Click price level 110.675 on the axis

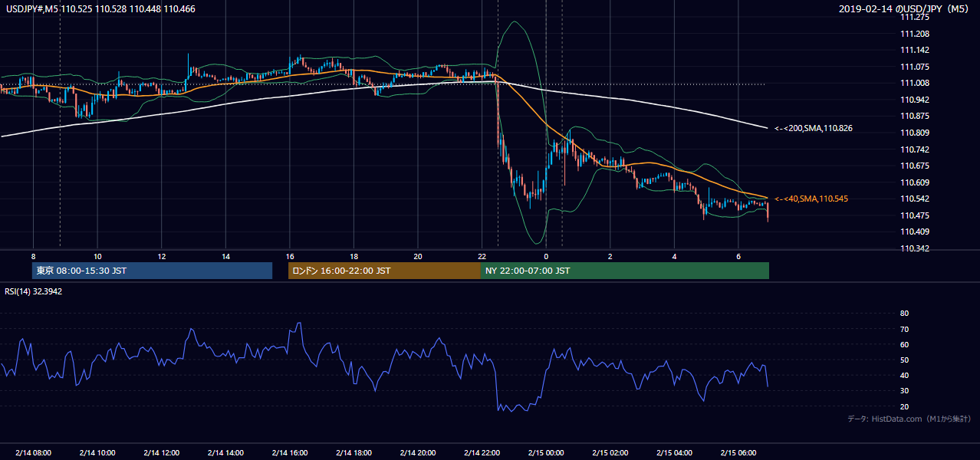pyautogui.click(x=914, y=166)
